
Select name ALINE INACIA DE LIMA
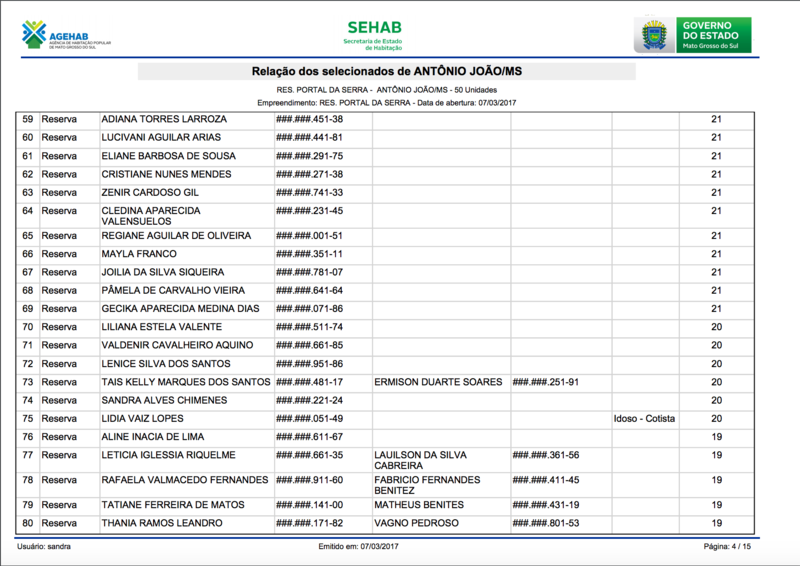pos(153,437)
